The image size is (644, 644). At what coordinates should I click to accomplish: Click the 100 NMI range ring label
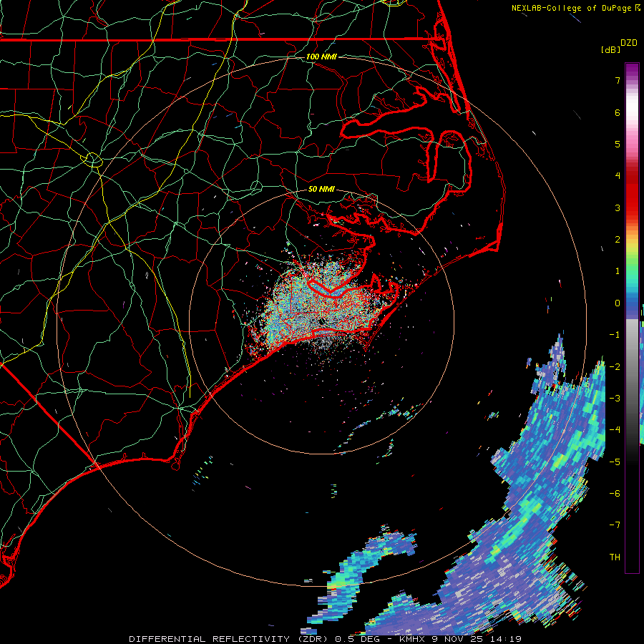[x=321, y=57]
